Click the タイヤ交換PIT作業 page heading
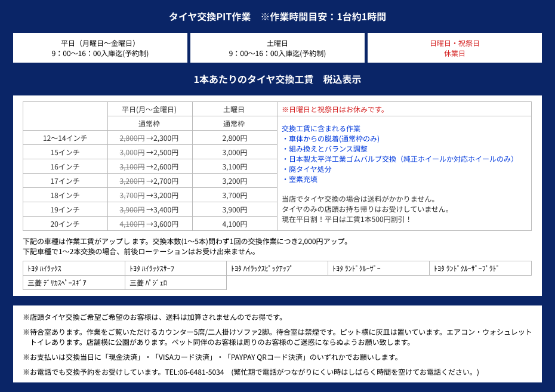 (x=209, y=17)
